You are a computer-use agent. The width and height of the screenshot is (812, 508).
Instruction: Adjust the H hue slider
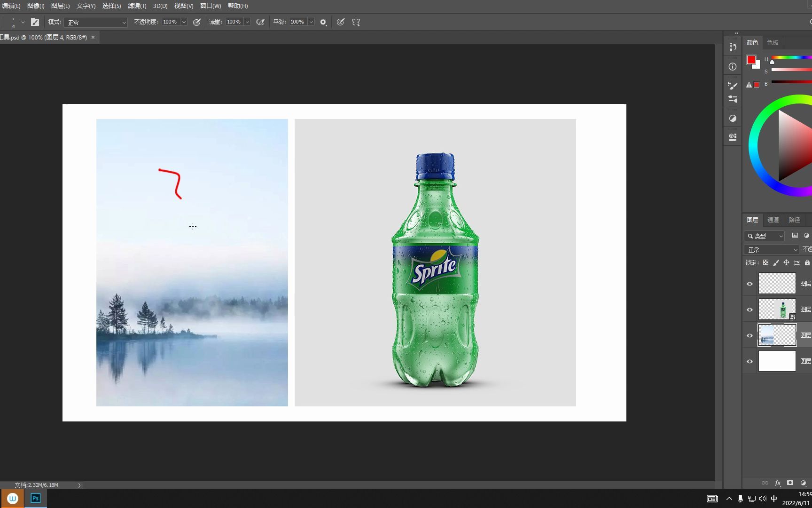coord(792,58)
